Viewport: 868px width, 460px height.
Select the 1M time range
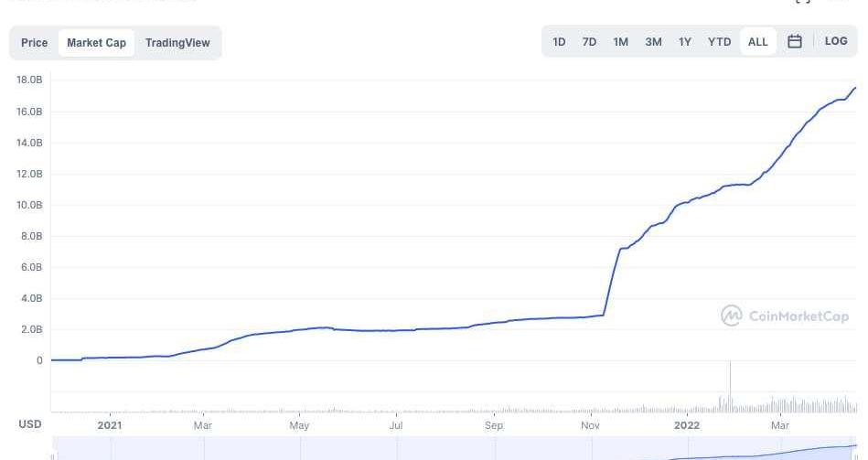coord(620,42)
